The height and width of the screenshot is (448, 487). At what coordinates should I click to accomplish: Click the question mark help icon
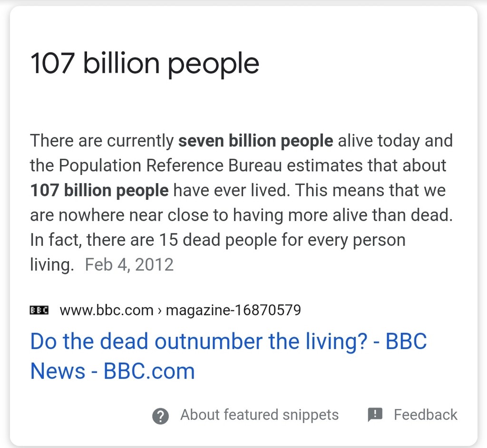(x=161, y=416)
